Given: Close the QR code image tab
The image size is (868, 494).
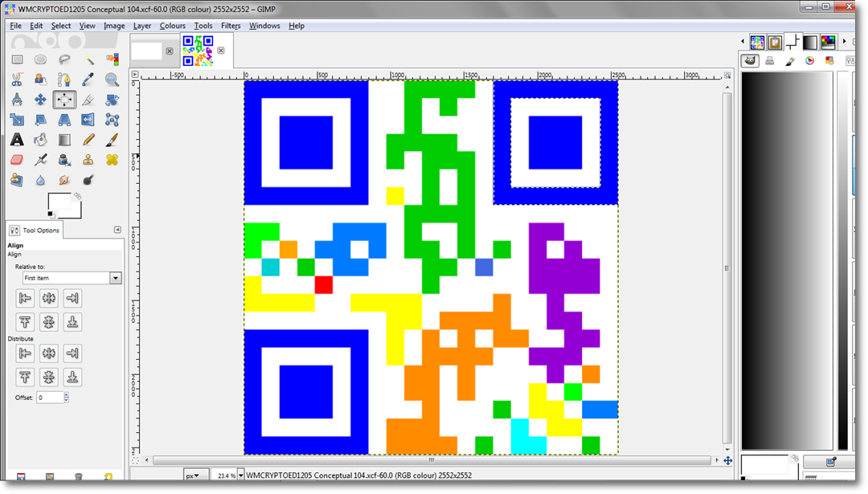Looking at the screenshot, I should point(221,51).
